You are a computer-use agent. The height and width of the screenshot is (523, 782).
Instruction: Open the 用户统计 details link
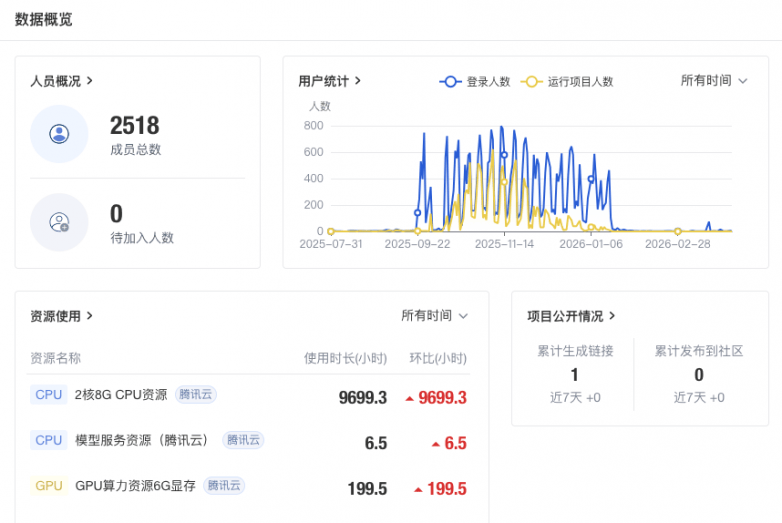[x=330, y=81]
